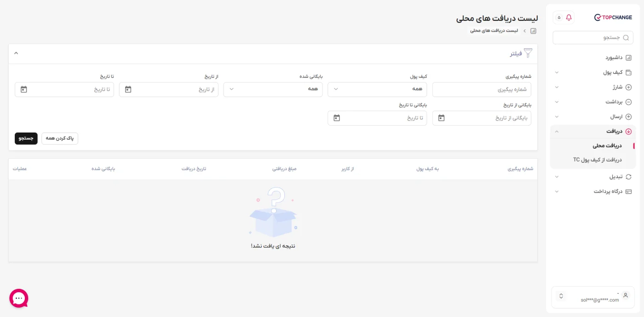Click the برداشت minus-circle icon
The width and height of the screenshot is (644, 317).
click(628, 102)
